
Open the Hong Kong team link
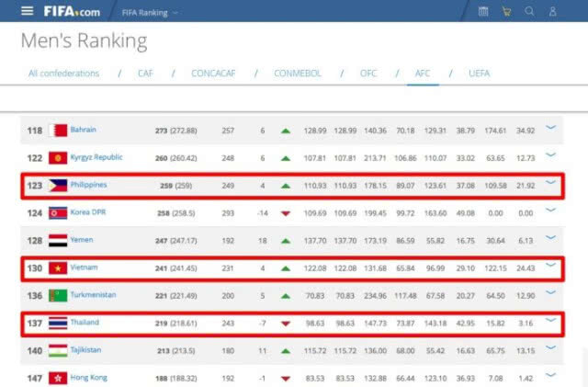pos(89,377)
